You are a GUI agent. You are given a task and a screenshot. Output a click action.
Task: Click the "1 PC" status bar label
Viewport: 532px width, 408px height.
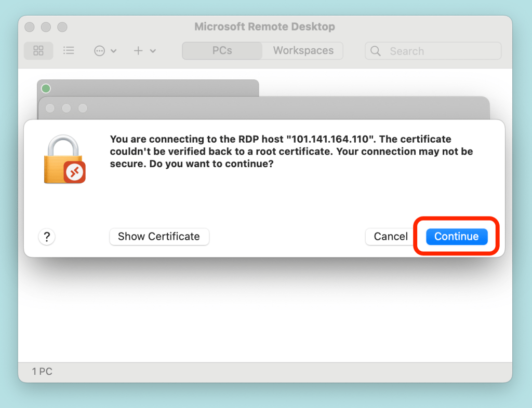coord(42,372)
